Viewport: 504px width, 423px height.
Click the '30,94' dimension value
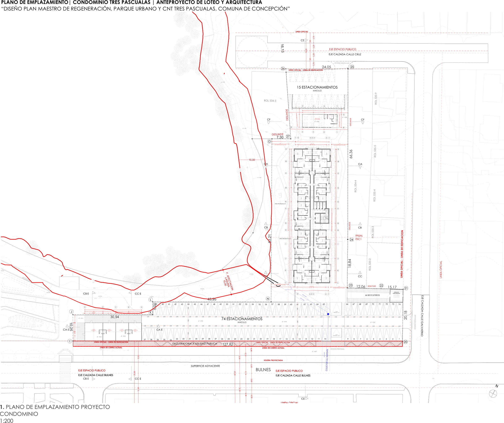[x=114, y=317]
